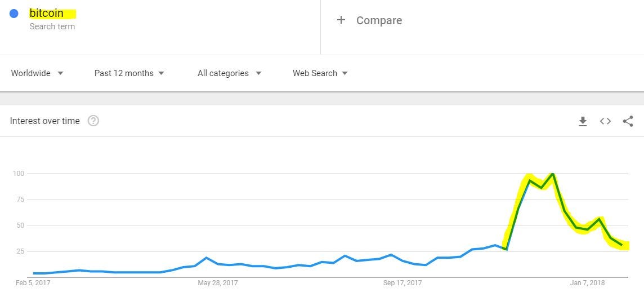Viewport: 644px width, 301px height.
Task: Click the Feb 5, 2017 axis label
Action: tap(34, 283)
